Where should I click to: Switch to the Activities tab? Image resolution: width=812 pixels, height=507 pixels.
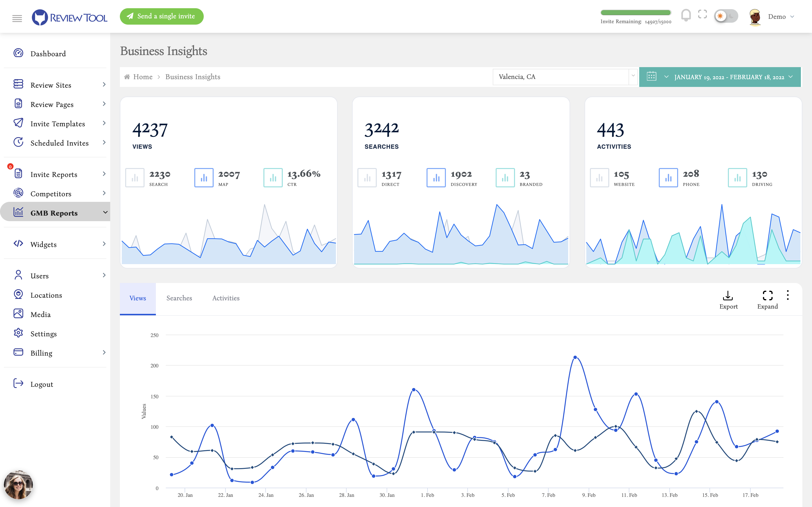[x=225, y=298]
